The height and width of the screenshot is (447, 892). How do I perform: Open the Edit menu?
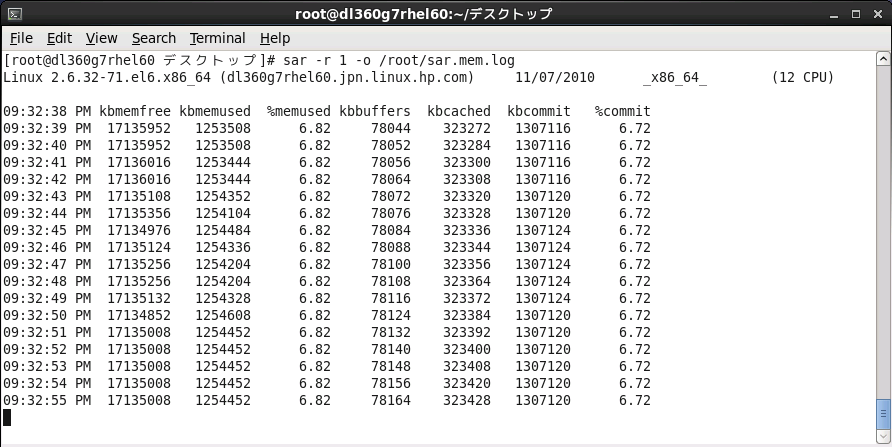point(59,38)
